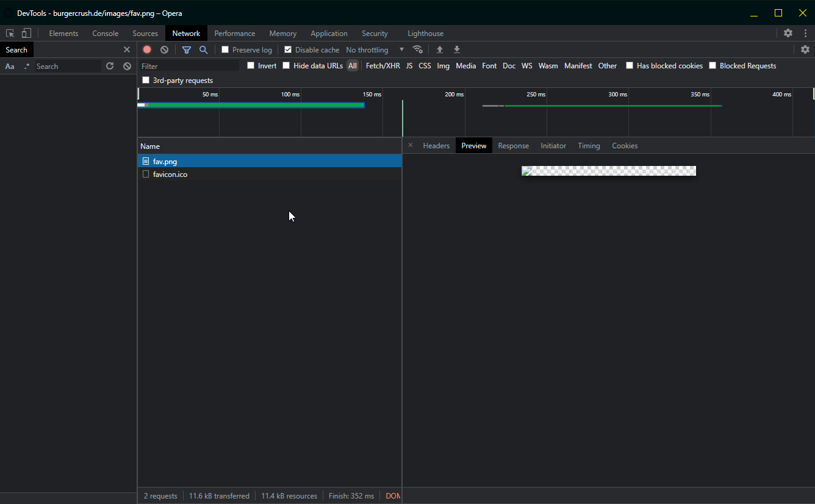Toggle the device toolbar icon

click(x=26, y=34)
